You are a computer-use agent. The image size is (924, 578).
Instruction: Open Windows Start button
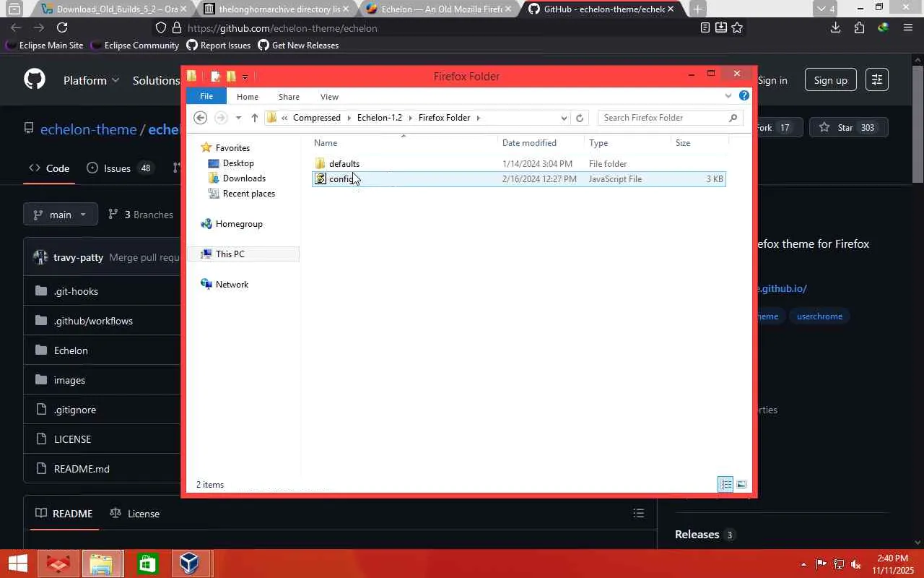17,564
